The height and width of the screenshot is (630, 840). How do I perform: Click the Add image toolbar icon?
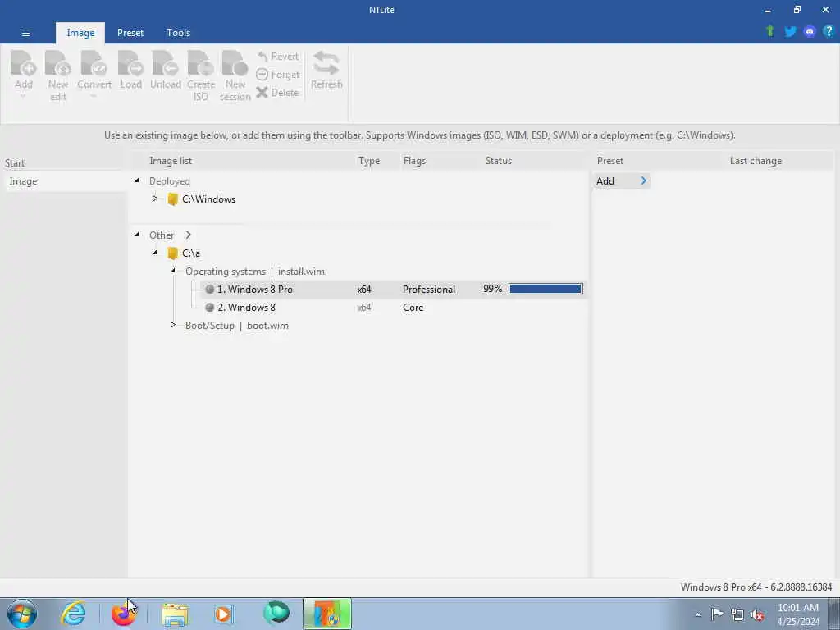point(24,64)
